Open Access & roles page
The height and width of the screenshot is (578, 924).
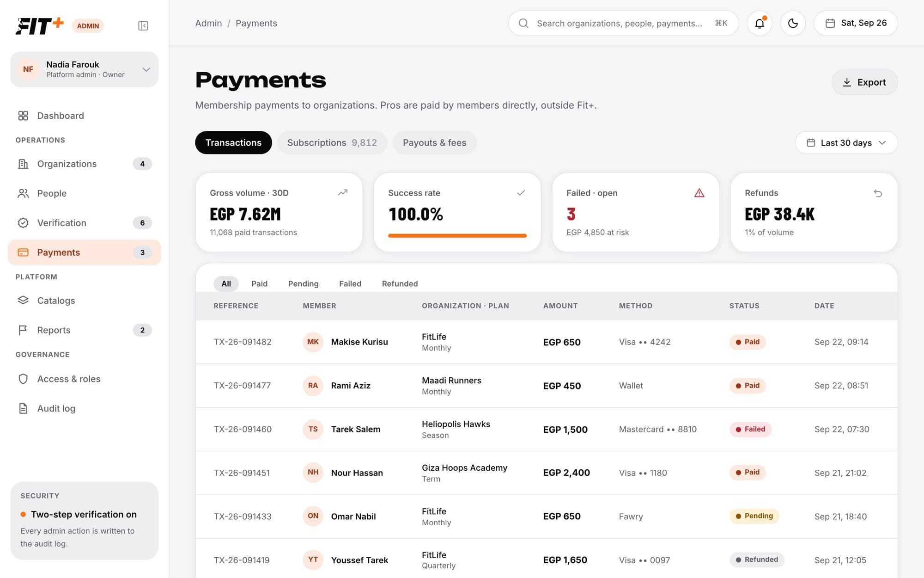tap(85, 379)
